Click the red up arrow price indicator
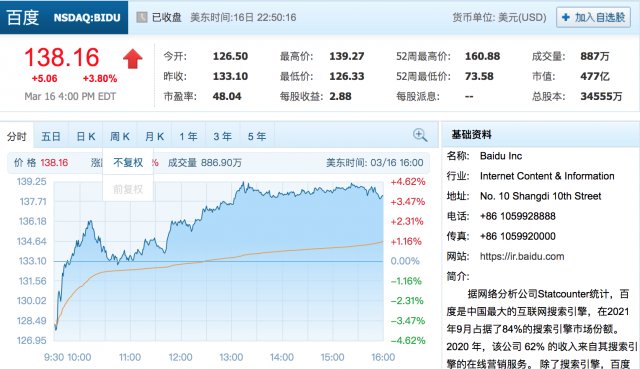The width and height of the screenshot is (640, 369). [133, 58]
